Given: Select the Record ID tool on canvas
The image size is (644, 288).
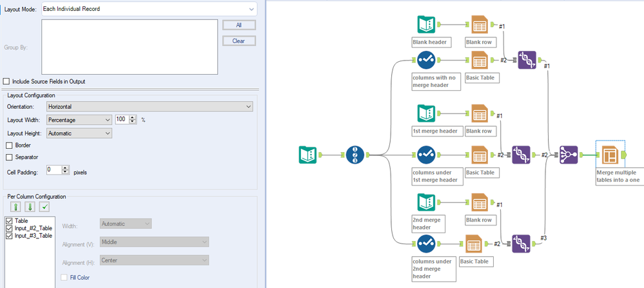Looking at the screenshot, I should [355, 155].
